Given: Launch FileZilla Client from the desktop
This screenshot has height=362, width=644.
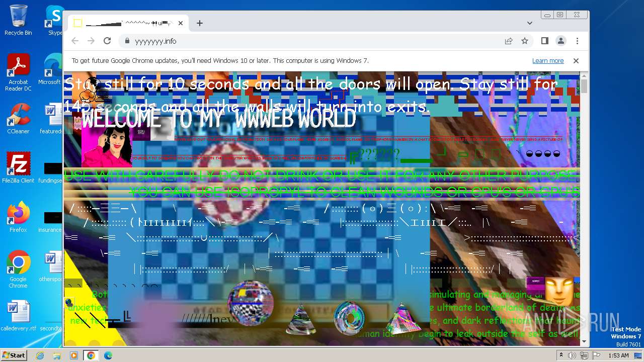Looking at the screenshot, I should 18,168.
